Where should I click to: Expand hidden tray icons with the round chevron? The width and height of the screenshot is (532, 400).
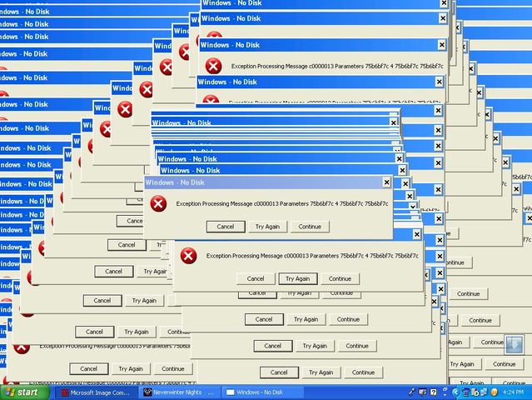coord(456,392)
